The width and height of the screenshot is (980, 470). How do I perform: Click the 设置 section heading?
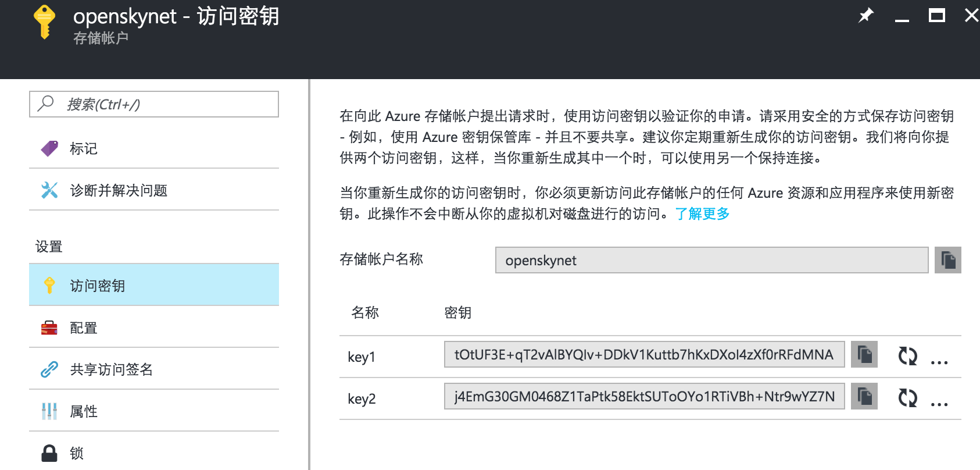pyautogui.click(x=49, y=247)
